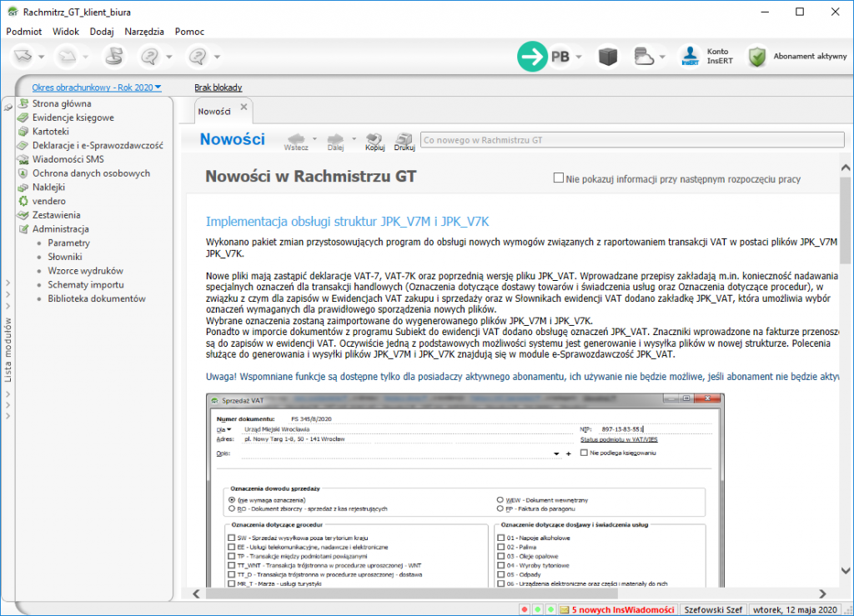Viewport: 854px width, 616px height.
Task: Select Słowniki under Administracja
Action: [x=65, y=257]
